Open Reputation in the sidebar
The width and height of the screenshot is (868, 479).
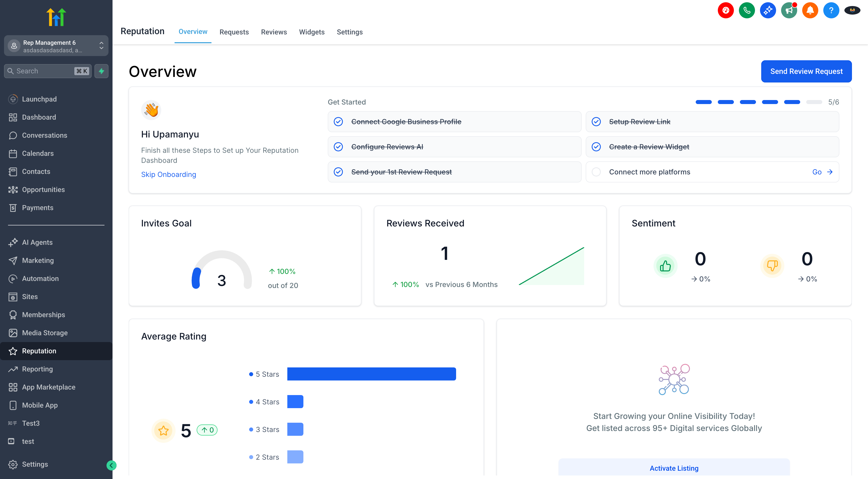39,351
